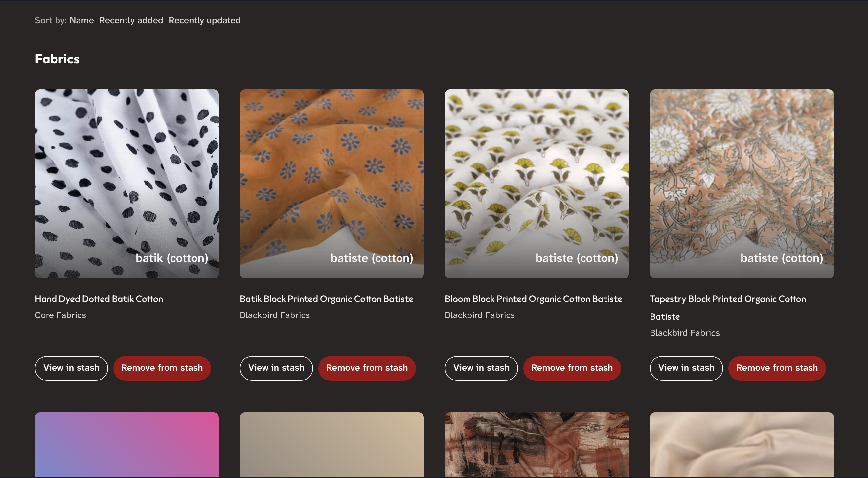Open the plain beige tan fabric thumbnail
The width and height of the screenshot is (868, 478).
click(331, 444)
